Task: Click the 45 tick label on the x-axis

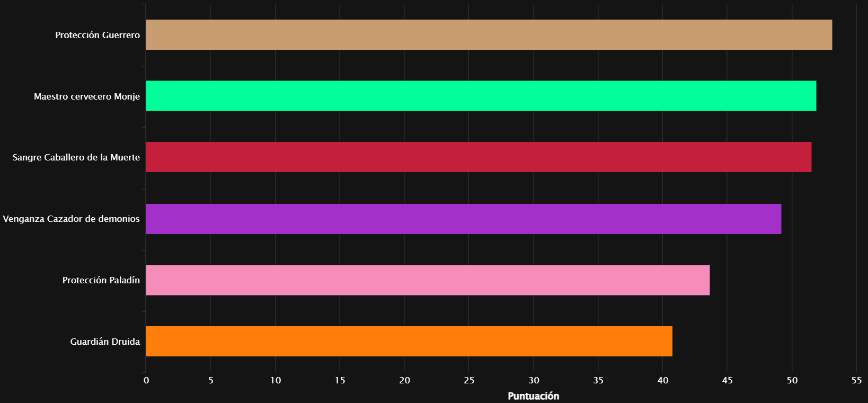Action: pos(728,380)
